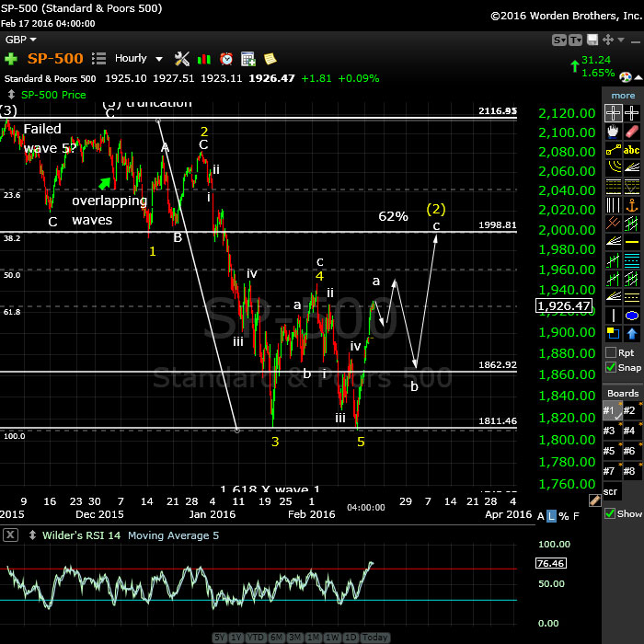
Task: Open the GBP dropdown
Action: pyautogui.click(x=20, y=40)
